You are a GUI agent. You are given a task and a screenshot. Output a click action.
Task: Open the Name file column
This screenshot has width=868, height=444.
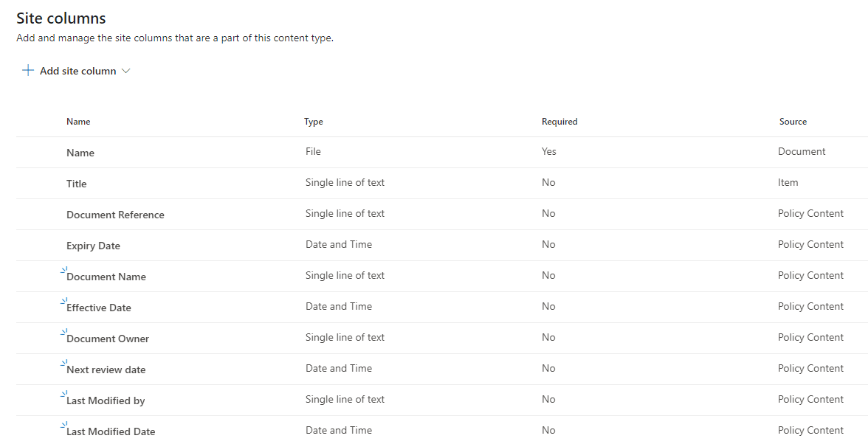[x=80, y=153]
